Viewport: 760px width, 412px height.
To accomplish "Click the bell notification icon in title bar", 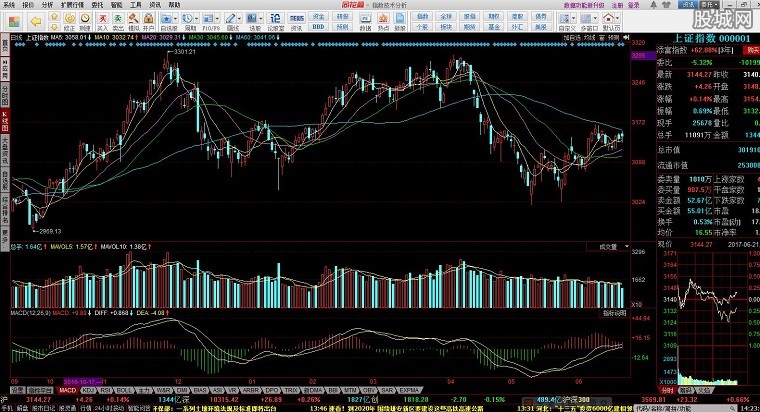I will (x=653, y=5).
